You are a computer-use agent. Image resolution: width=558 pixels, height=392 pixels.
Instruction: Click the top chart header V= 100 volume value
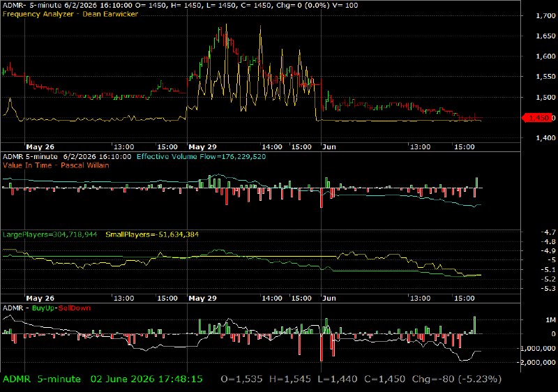pyautogui.click(x=345, y=6)
